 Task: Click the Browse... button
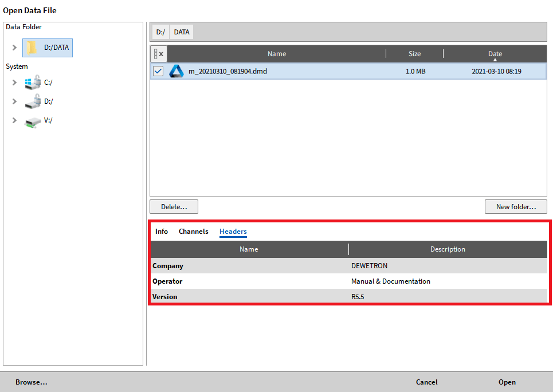(x=31, y=382)
